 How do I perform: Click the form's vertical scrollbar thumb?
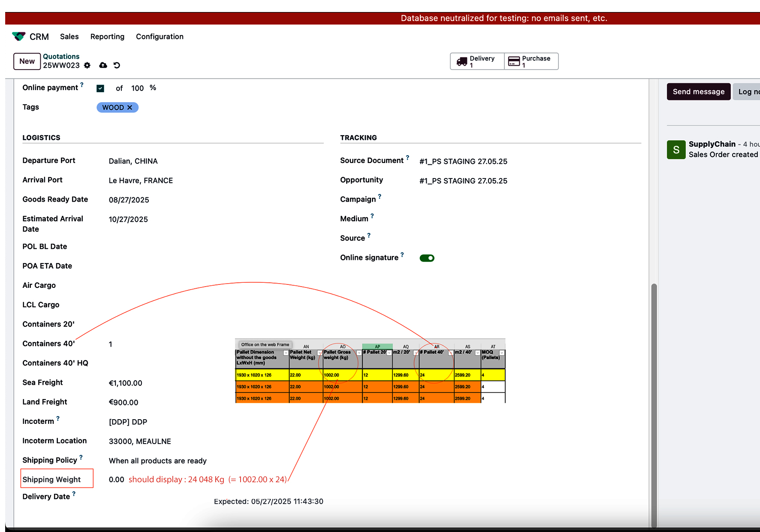pos(654,403)
